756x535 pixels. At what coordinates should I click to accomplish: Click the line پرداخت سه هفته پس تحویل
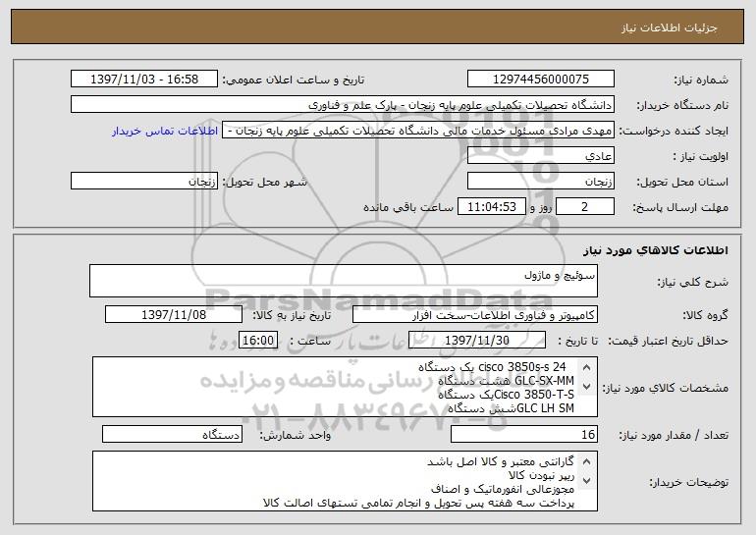point(419,504)
